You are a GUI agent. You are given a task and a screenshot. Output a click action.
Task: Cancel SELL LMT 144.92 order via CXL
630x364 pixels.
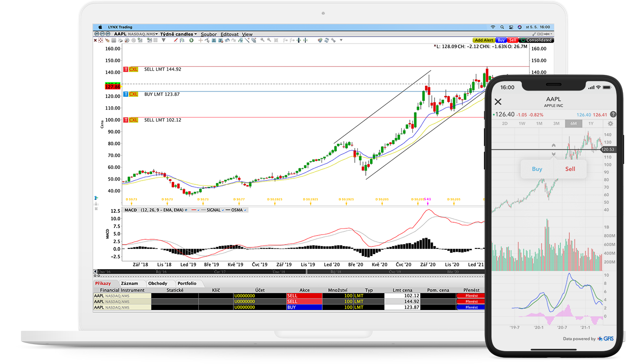[x=133, y=69]
